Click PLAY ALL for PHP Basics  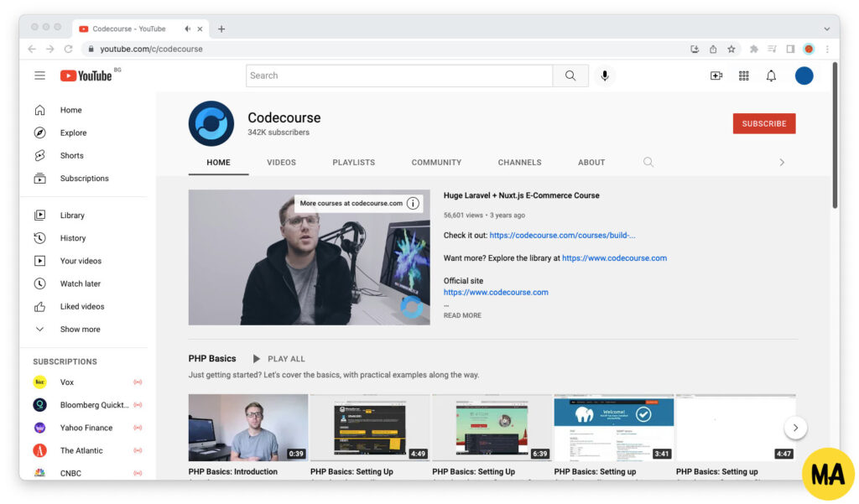(279, 359)
